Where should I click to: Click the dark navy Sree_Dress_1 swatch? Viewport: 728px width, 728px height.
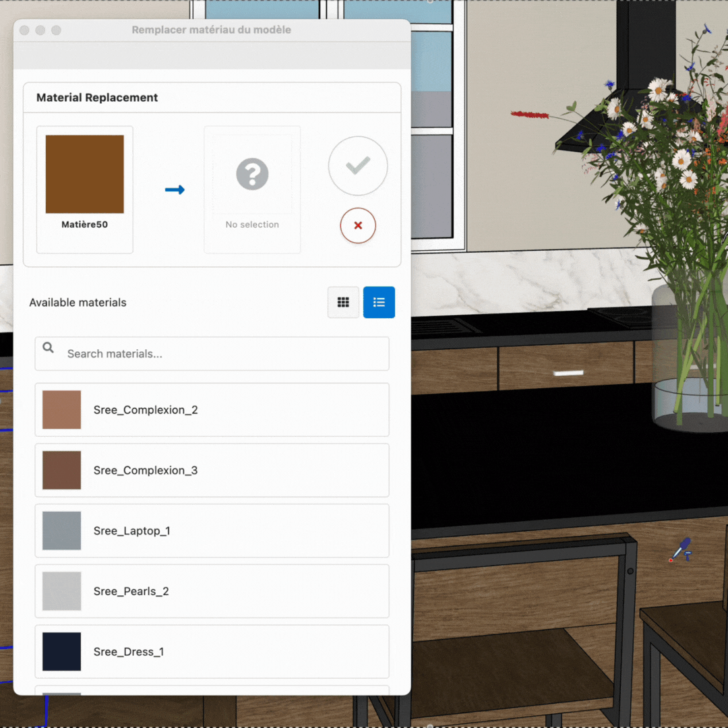62,652
